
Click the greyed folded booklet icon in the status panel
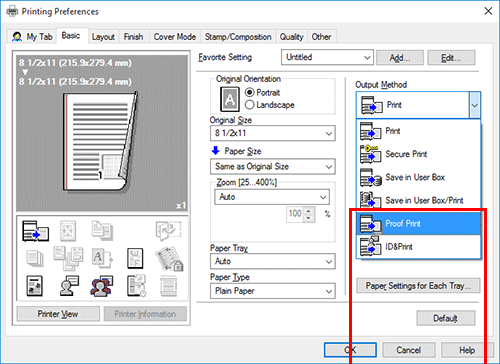[169, 230]
